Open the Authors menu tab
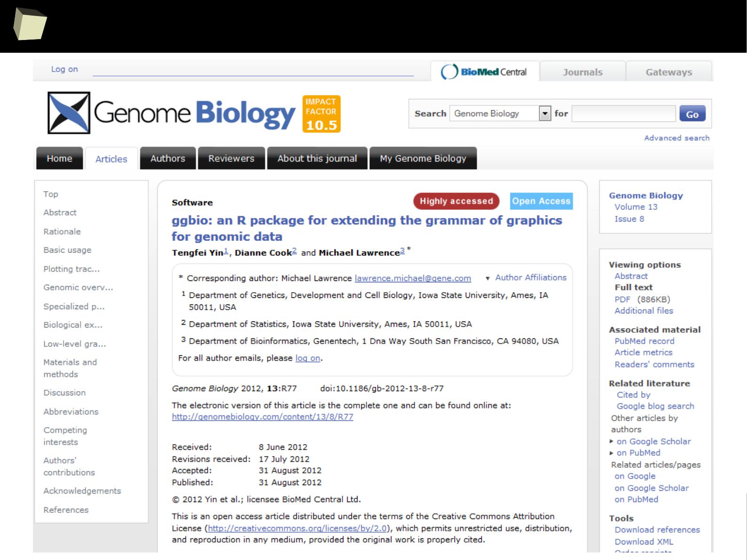Viewport: 747px width, 560px height. [x=167, y=158]
